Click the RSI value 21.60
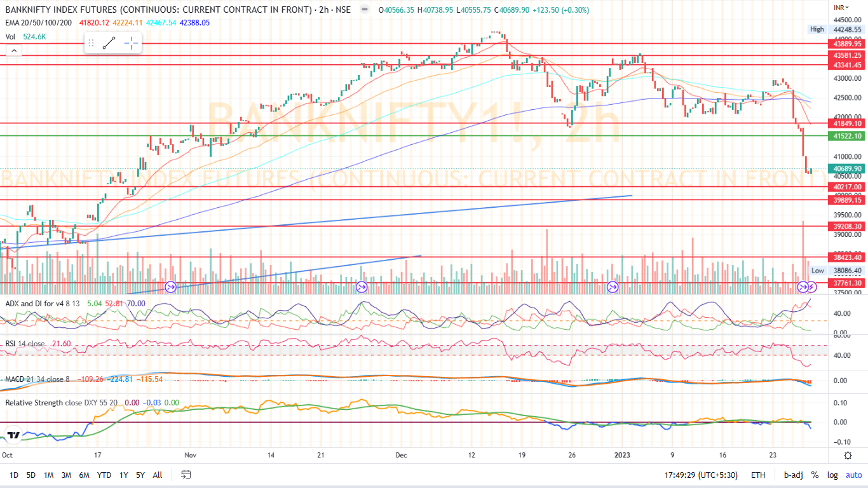Screen dimensions: 868x488 (x=61, y=344)
